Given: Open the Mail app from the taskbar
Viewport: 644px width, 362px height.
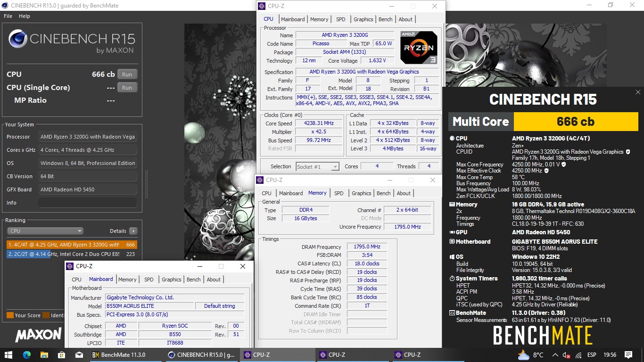Looking at the screenshot, I should (x=79, y=355).
